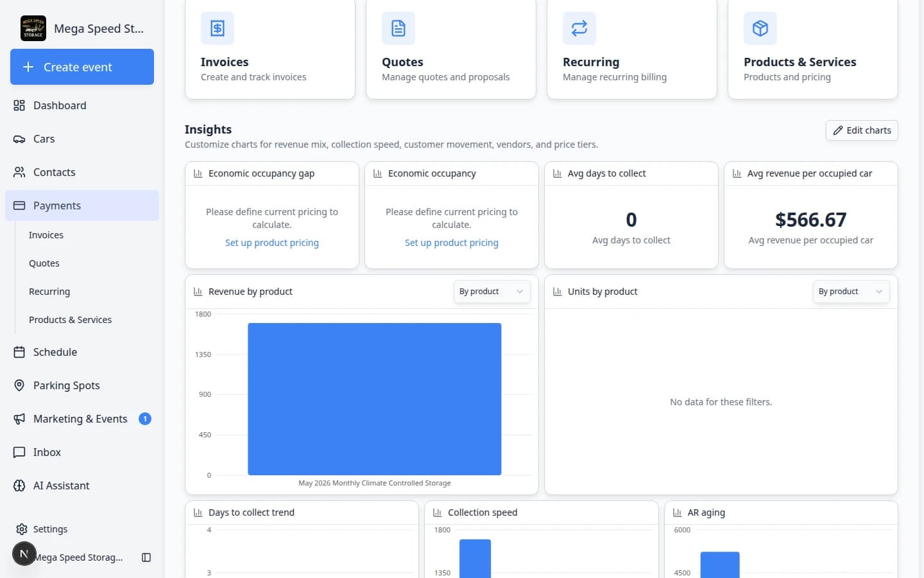This screenshot has width=924, height=578.
Task: Open By product dropdown on Units by product
Action: (x=851, y=292)
